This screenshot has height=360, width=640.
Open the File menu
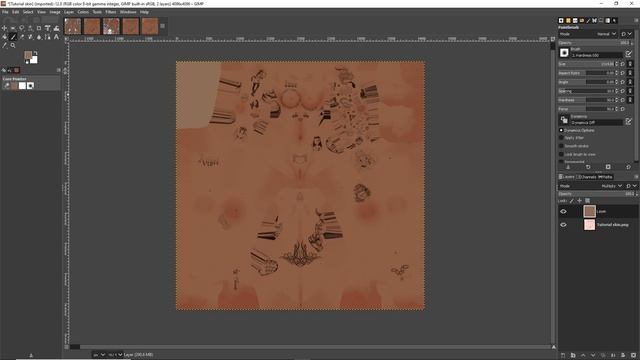click(5, 12)
